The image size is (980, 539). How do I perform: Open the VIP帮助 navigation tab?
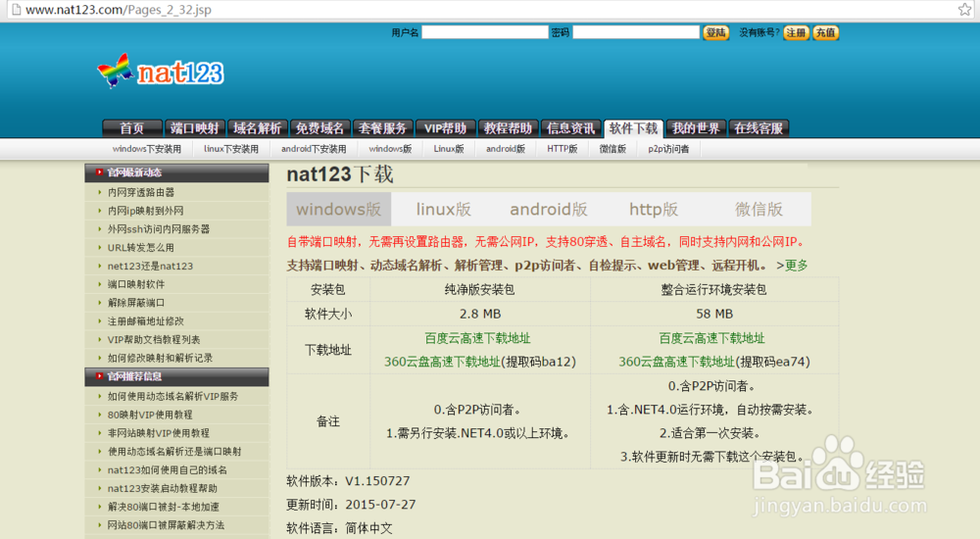pyautogui.click(x=446, y=128)
